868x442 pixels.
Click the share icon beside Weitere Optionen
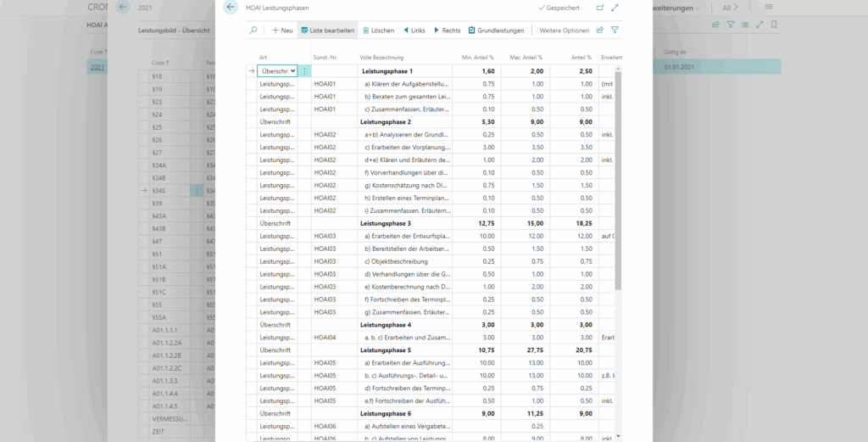pyautogui.click(x=600, y=31)
